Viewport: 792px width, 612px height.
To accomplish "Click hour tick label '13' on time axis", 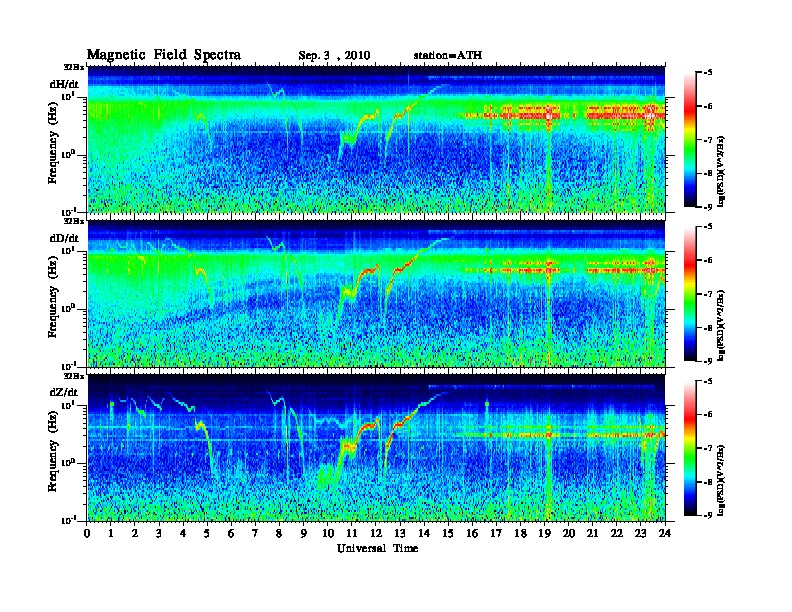I will pyautogui.click(x=400, y=533).
